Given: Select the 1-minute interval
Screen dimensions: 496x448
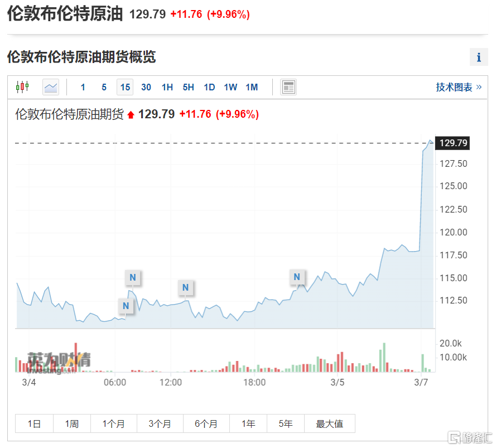Looking at the screenshot, I should point(83,87).
